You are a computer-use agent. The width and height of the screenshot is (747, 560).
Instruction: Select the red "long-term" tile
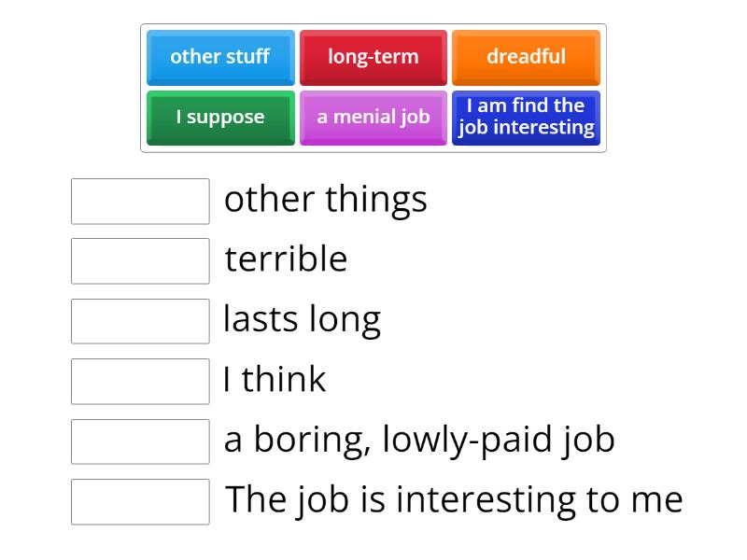(373, 57)
